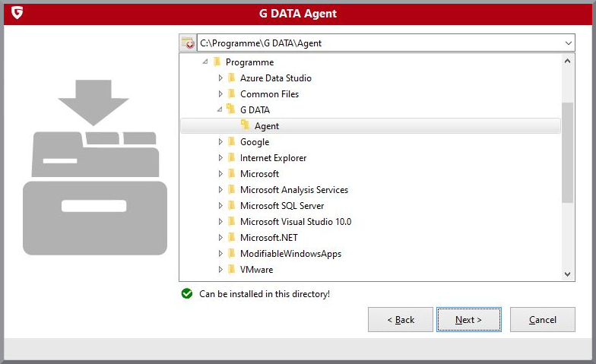Select Azure Data Studio in tree
Viewport: 596px width, 364px height.
275,78
